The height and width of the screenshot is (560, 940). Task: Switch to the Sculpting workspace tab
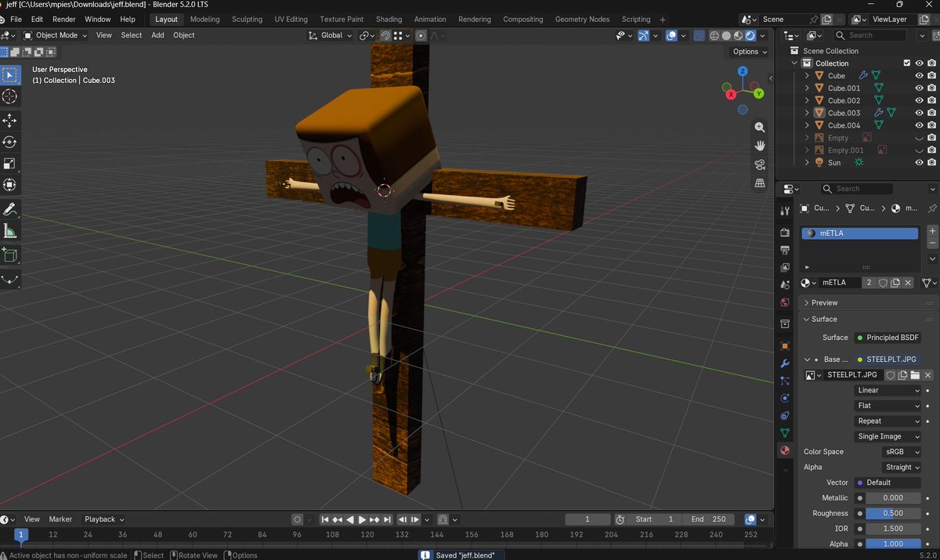click(x=247, y=20)
